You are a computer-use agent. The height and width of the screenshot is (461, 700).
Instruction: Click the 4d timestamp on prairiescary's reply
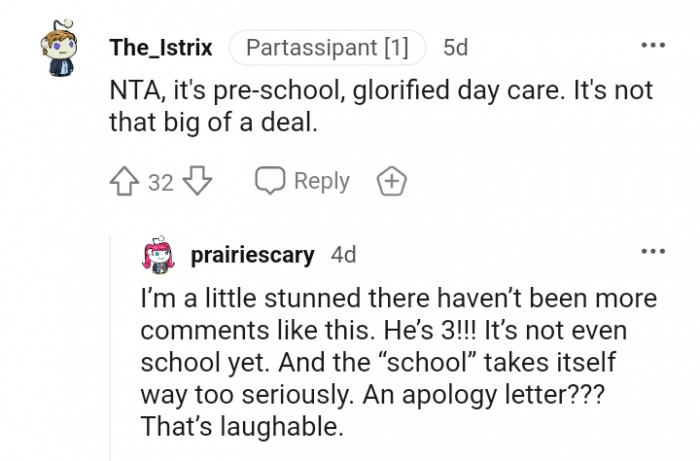343,255
